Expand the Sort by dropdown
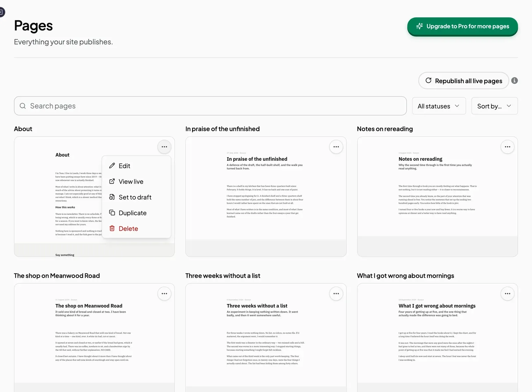 [x=494, y=106]
